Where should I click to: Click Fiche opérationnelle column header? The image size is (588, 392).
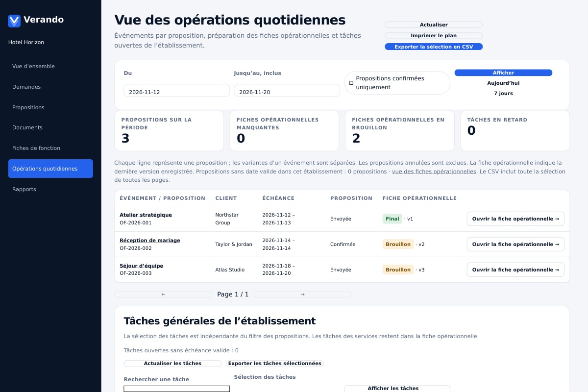(419, 198)
